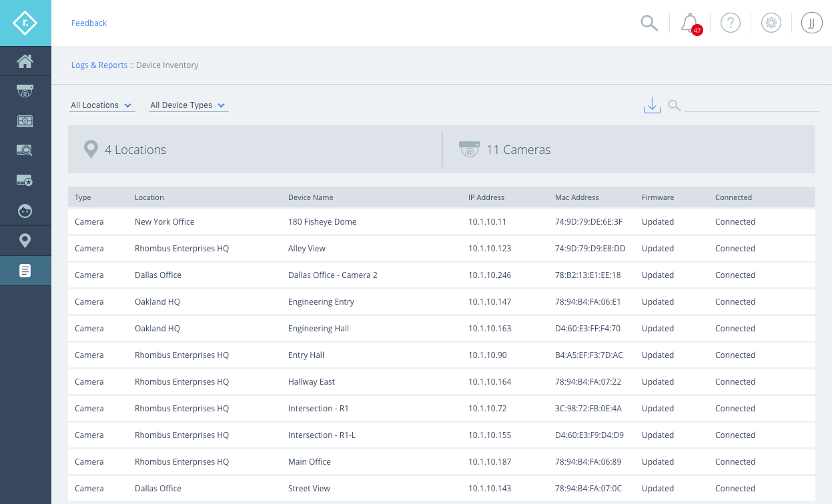Open the dome camera icon in the sidebar
The width and height of the screenshot is (840, 504).
tap(25, 91)
